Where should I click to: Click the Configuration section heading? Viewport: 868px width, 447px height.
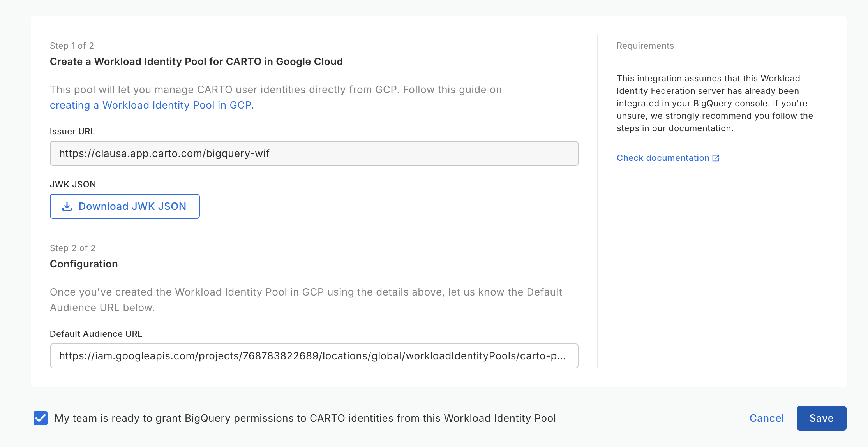pyautogui.click(x=84, y=264)
